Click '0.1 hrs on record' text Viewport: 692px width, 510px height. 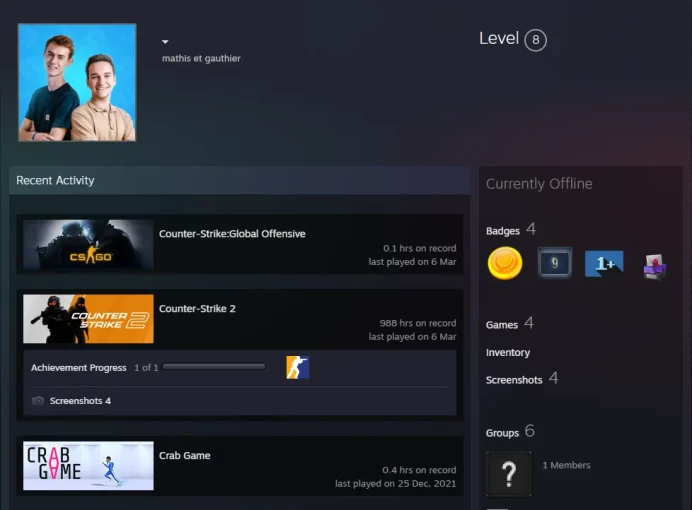pyautogui.click(x=420, y=248)
